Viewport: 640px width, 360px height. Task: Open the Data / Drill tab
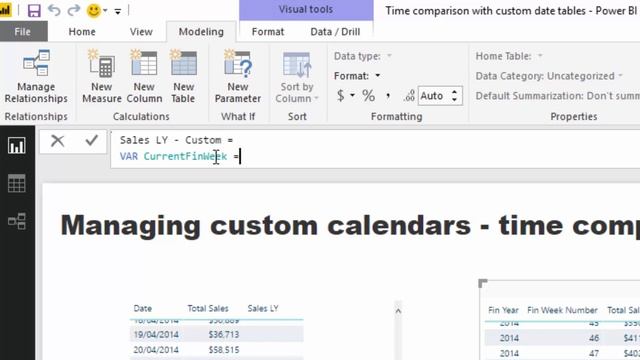pyautogui.click(x=335, y=31)
